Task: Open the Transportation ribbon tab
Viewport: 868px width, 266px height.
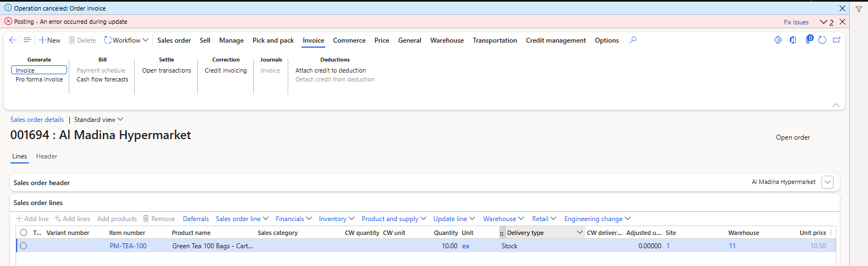Action: point(495,40)
